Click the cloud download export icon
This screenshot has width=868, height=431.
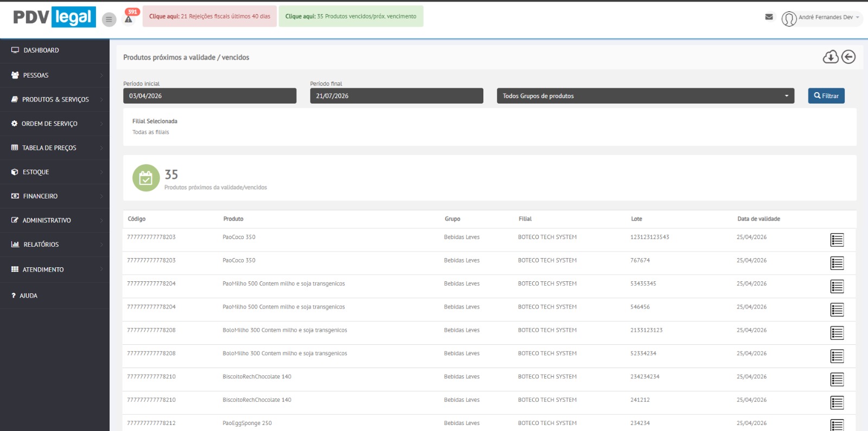click(x=830, y=57)
